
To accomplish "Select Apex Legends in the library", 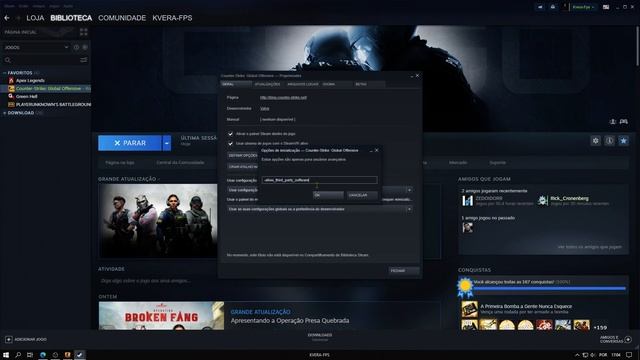I will pos(30,80).
